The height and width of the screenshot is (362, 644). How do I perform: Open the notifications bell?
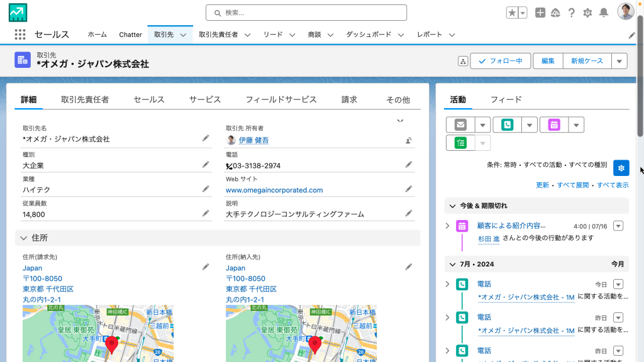tap(604, 13)
